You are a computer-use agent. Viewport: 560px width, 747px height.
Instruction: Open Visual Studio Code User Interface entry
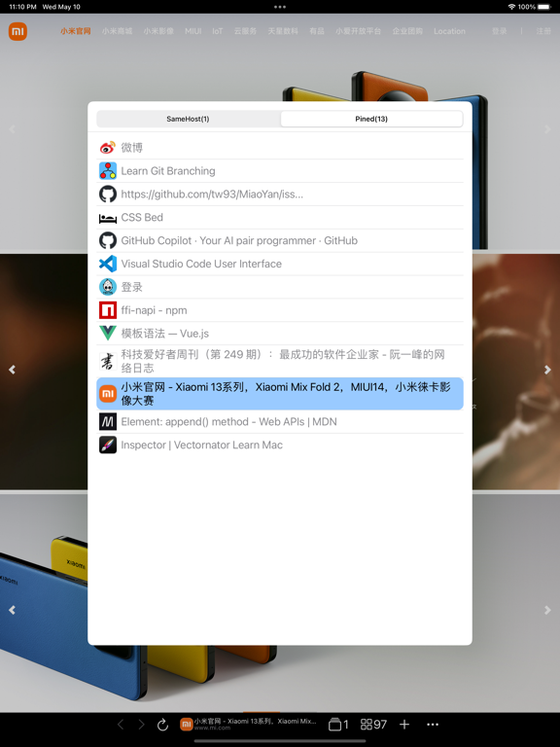coord(280,264)
